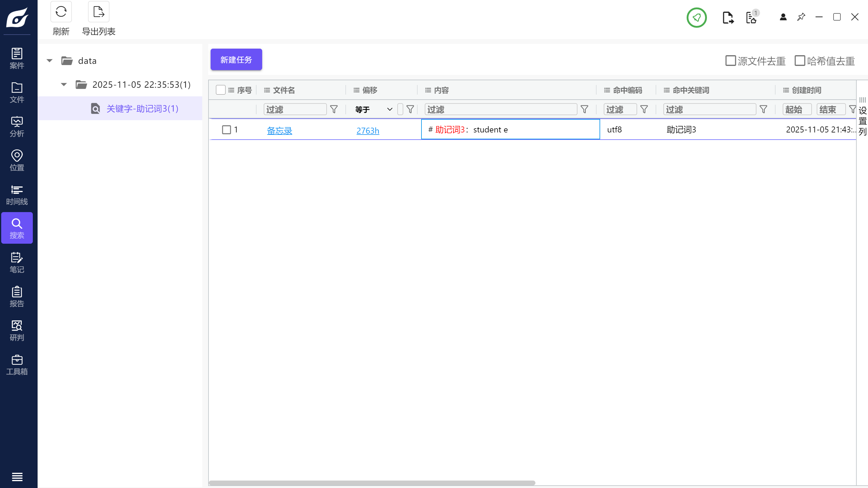Image resolution: width=868 pixels, height=488 pixels.
Task: Enable 源文件去重 checkbox
Action: click(x=730, y=61)
